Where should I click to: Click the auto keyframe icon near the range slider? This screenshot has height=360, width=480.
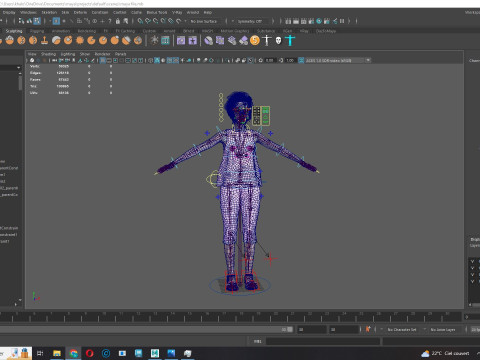(368, 329)
